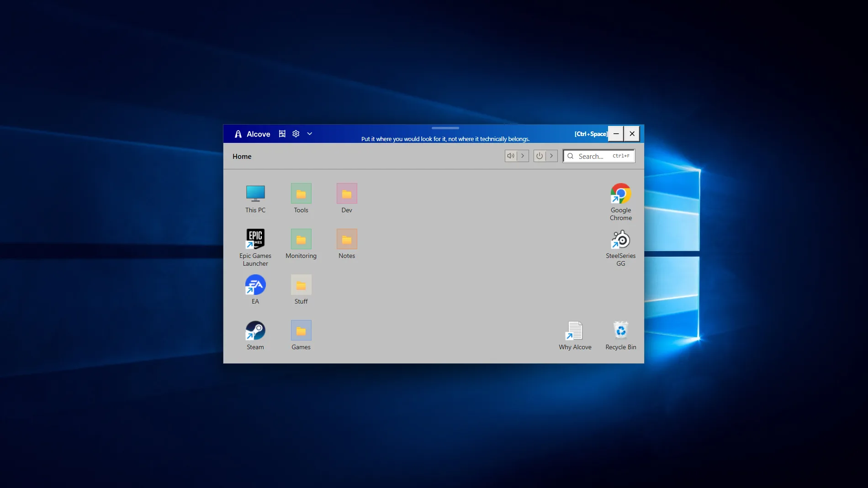
Task: Open the Dev folder
Action: [x=347, y=199]
